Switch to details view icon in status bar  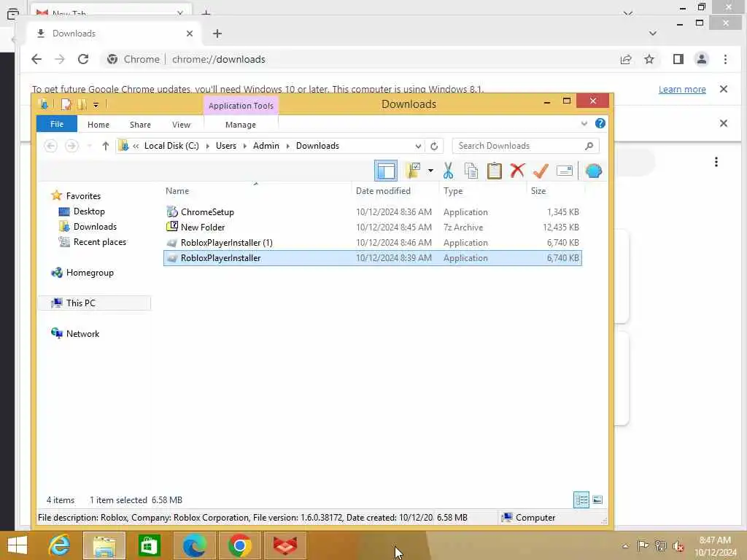pos(581,499)
